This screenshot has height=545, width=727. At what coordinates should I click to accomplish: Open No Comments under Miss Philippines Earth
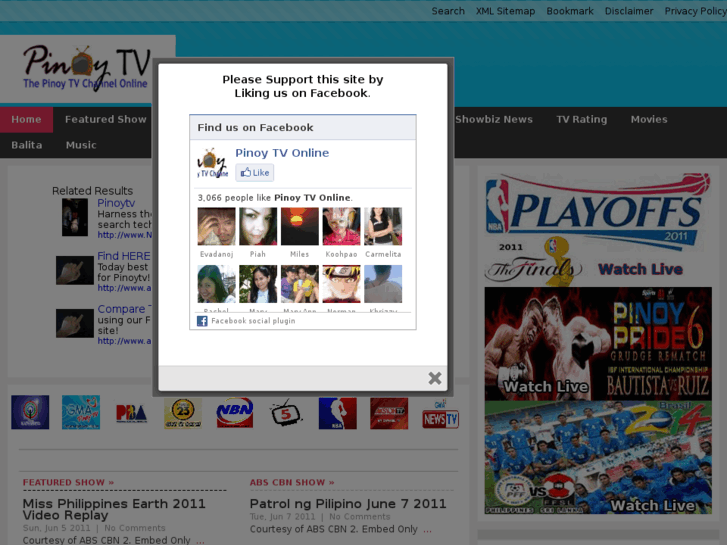[x=134, y=528]
